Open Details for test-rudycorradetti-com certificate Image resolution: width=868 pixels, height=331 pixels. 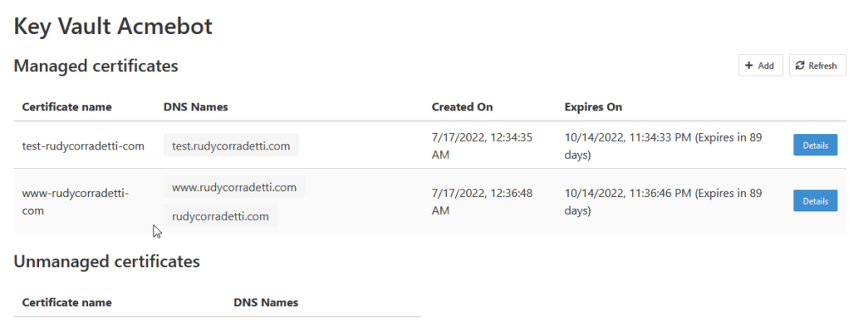tap(815, 145)
